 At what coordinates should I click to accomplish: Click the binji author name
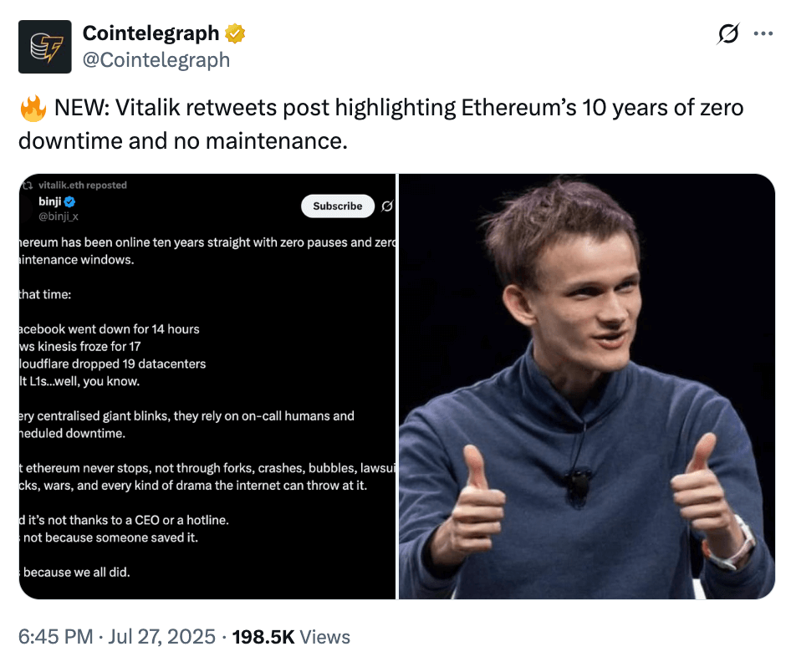click(x=50, y=202)
